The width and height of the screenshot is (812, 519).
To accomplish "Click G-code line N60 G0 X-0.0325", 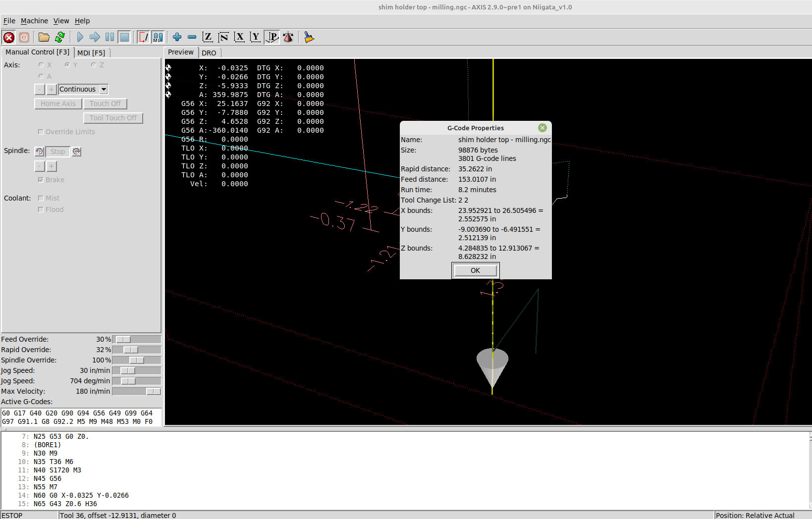I will click(81, 495).
